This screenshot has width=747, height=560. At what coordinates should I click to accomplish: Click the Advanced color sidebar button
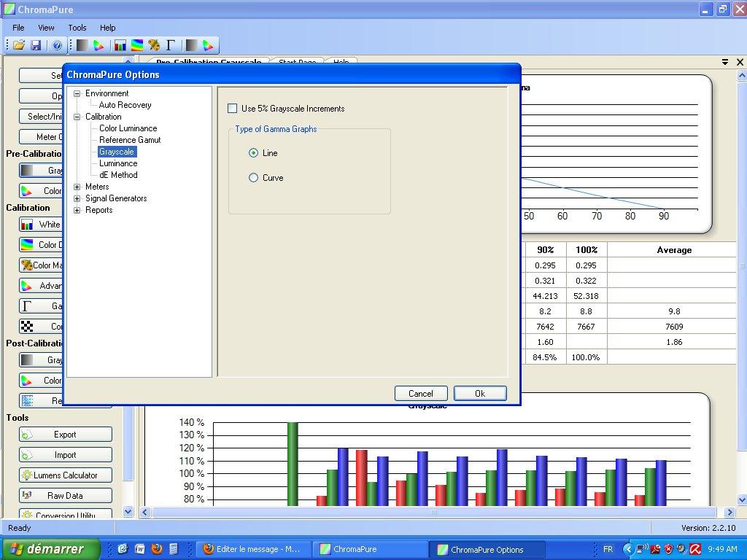tap(41, 286)
